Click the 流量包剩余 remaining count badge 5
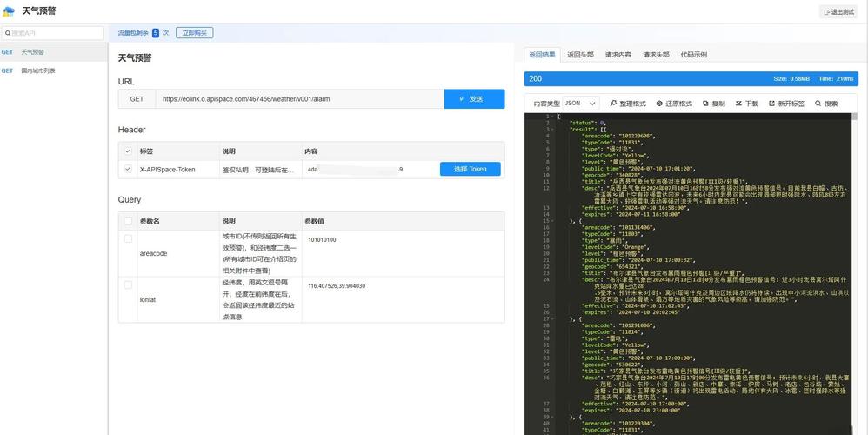The height and width of the screenshot is (435, 868). pos(156,33)
